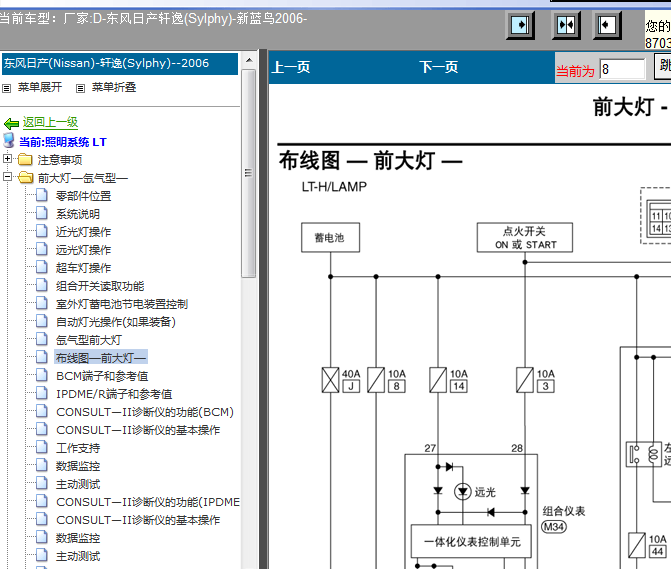Screen dimensions: 671x569
Task: Open the BCM端子和参考值 item
Action: pos(102,376)
